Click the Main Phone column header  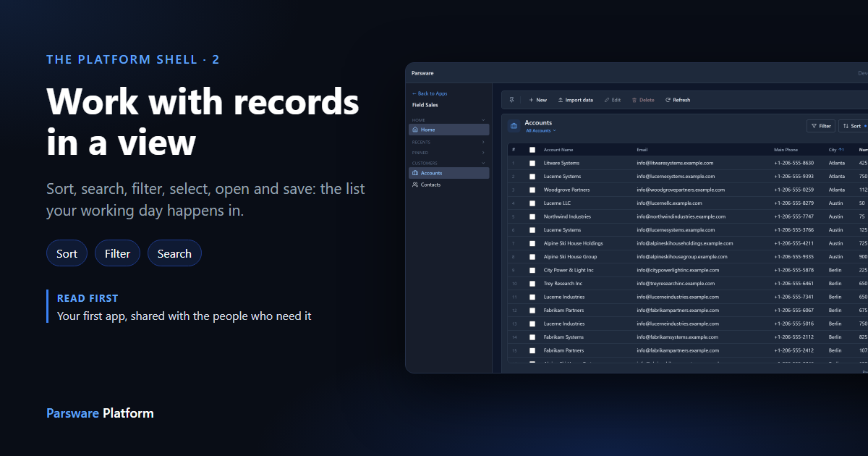coord(786,150)
